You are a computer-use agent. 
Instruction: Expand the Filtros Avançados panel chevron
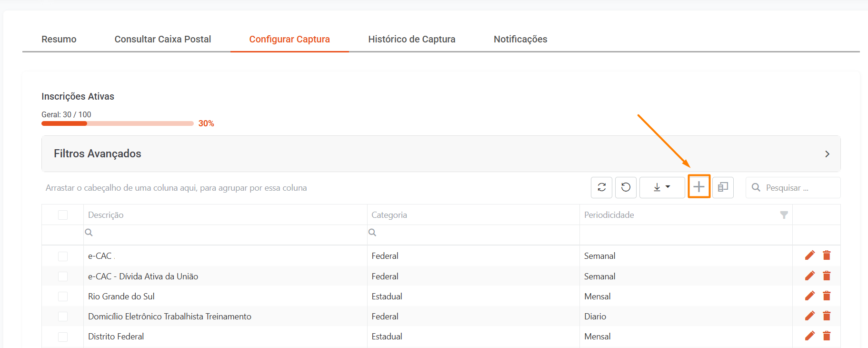click(x=827, y=154)
